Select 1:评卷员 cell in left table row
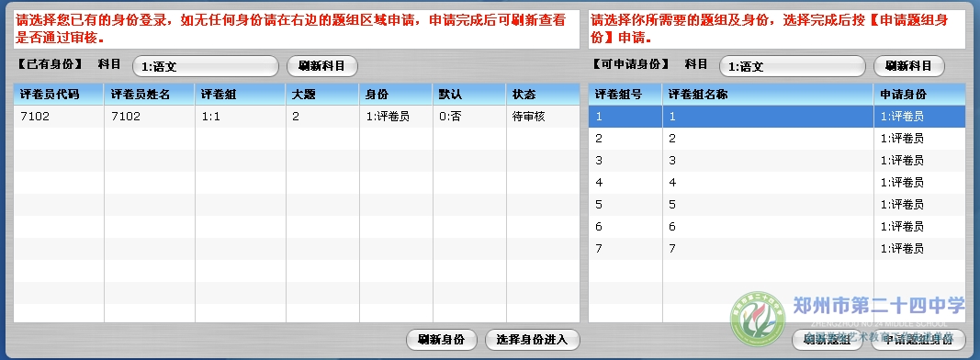 (x=396, y=117)
